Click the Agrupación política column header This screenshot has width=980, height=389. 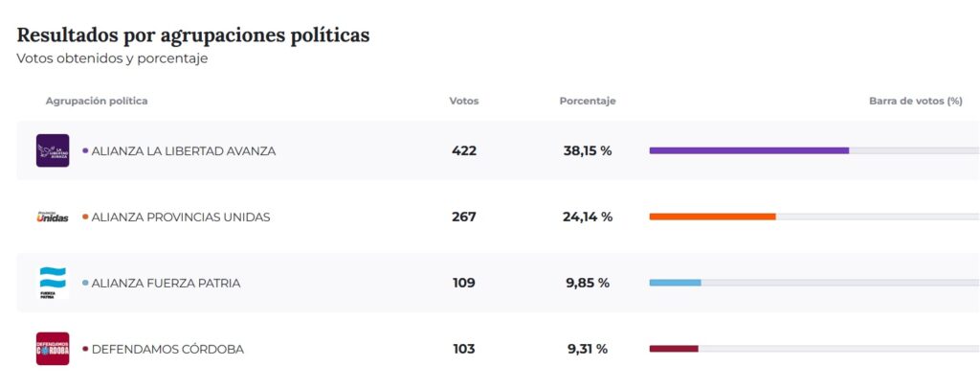(97, 101)
